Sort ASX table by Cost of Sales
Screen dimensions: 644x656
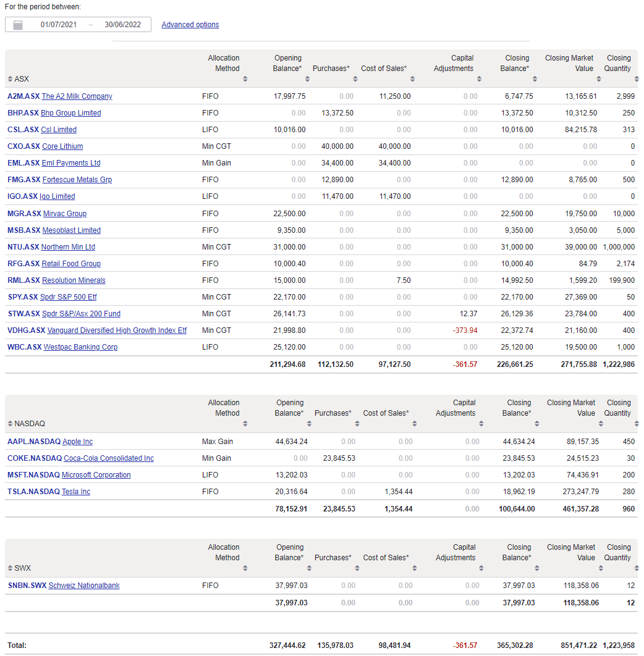pos(412,79)
